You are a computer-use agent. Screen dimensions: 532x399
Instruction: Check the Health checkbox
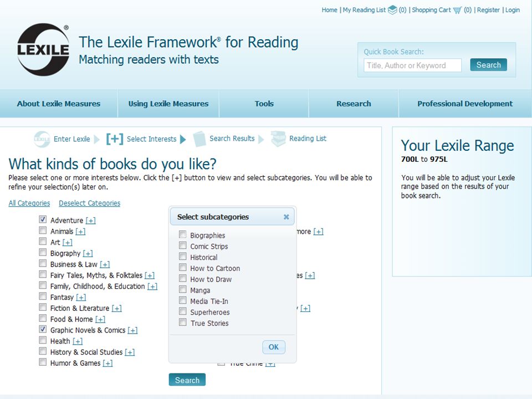pos(43,340)
